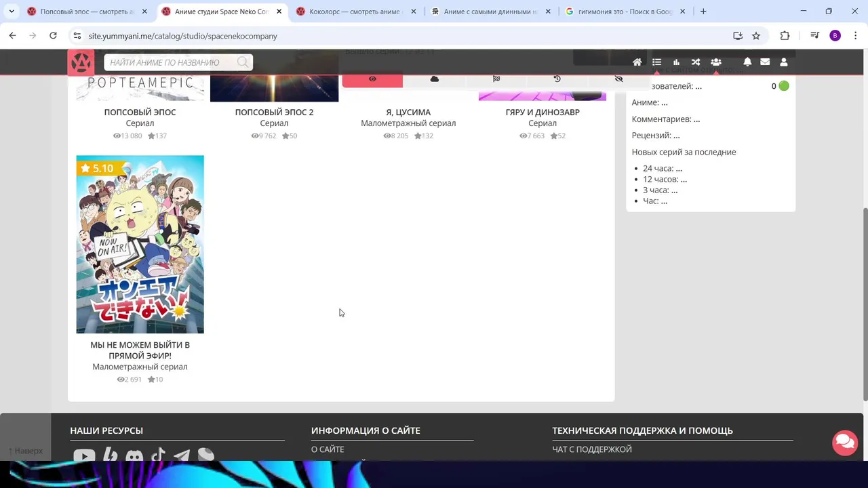
Task: Open the Telegram icon in the footer
Action: (x=182, y=455)
